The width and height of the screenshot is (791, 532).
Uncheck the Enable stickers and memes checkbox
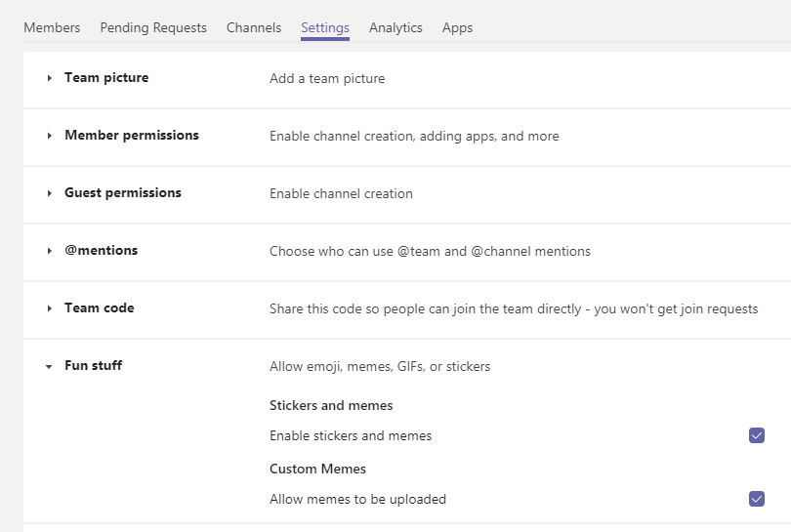pos(757,435)
